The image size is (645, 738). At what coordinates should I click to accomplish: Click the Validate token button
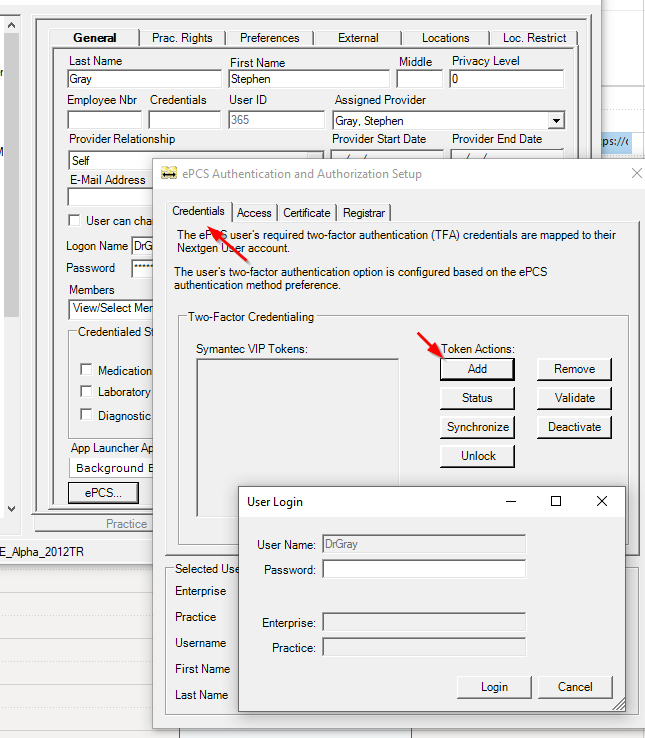pos(574,398)
